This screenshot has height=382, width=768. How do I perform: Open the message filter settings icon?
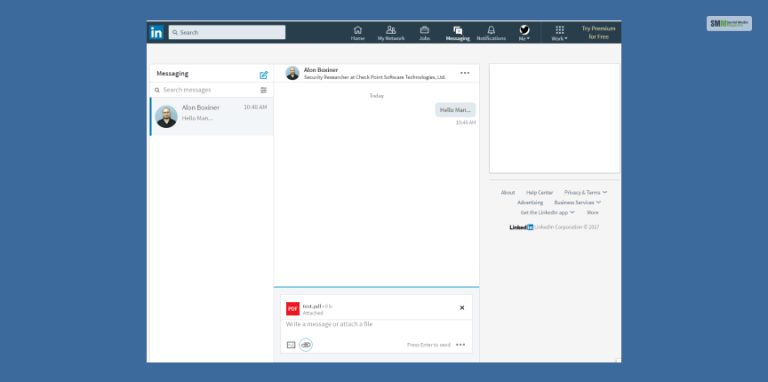(x=264, y=90)
